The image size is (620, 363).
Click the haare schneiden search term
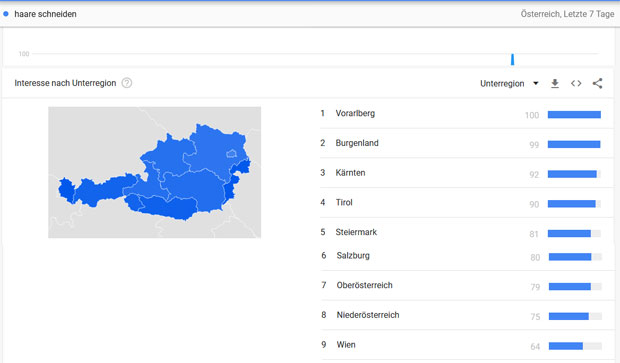[45, 14]
